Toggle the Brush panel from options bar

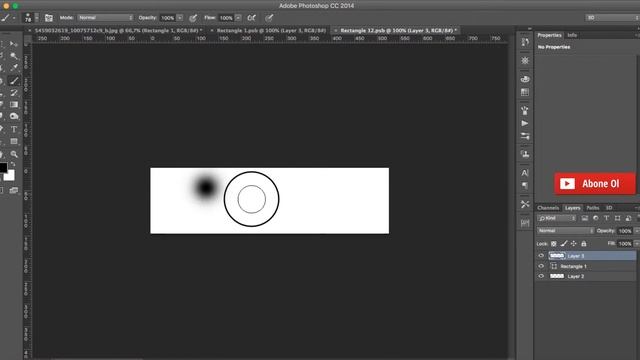[49, 18]
